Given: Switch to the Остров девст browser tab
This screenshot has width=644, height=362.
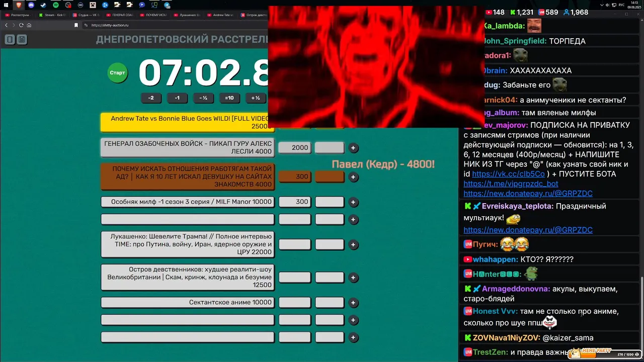Looking at the screenshot, I should click(x=254, y=15).
